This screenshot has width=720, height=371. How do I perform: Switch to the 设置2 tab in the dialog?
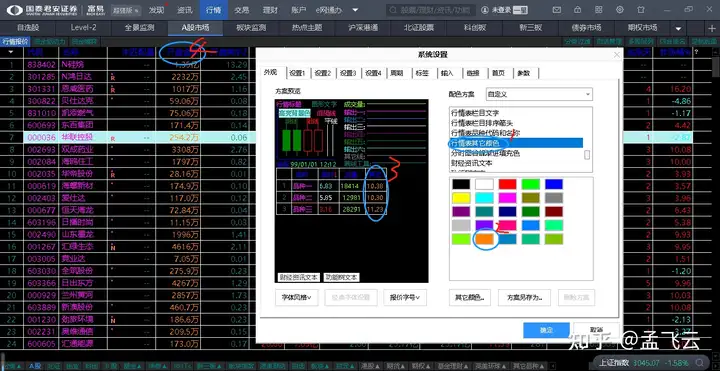(x=322, y=73)
